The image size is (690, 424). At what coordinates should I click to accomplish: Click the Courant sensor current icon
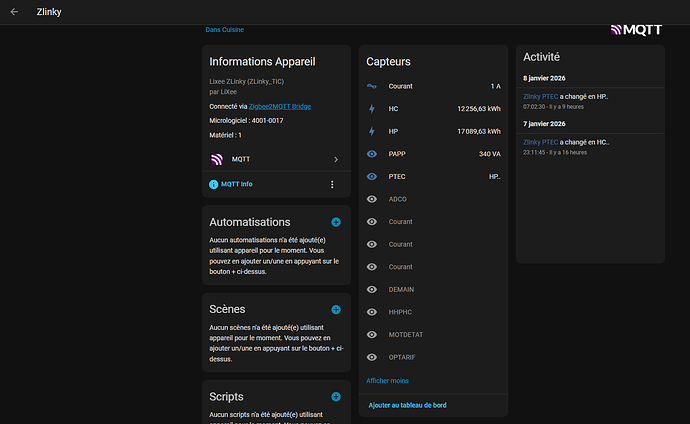[372, 87]
